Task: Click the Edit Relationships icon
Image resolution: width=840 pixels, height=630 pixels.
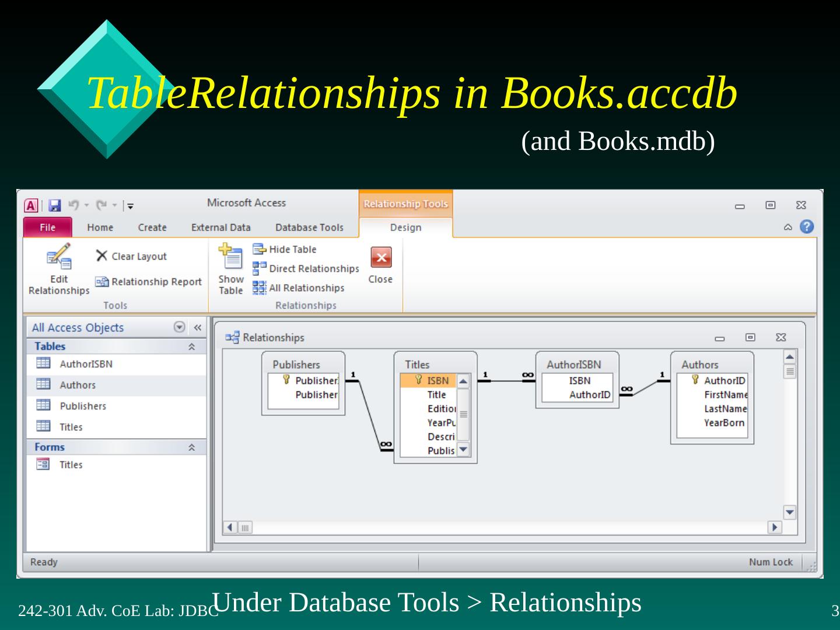Action: click(x=58, y=257)
